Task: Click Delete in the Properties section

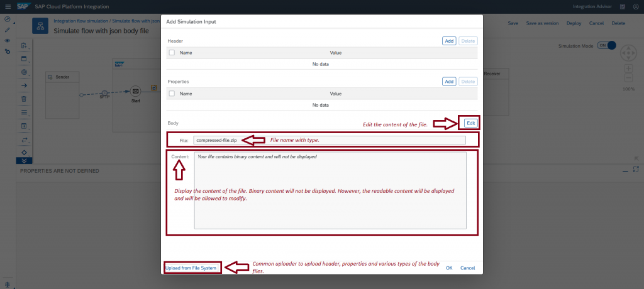Action: click(x=468, y=82)
